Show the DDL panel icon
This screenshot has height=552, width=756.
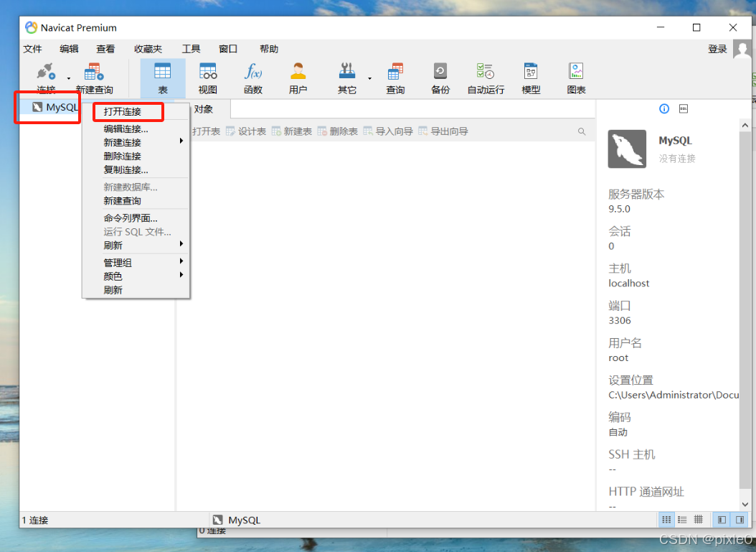pyautogui.click(x=684, y=109)
